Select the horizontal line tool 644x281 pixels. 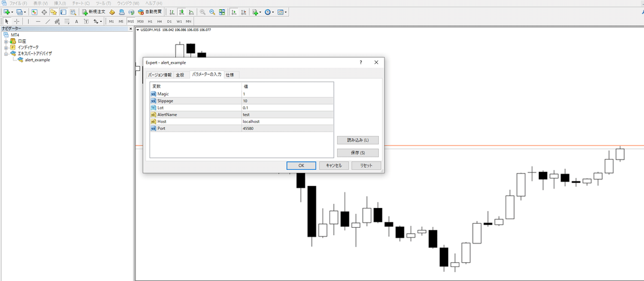(38, 21)
